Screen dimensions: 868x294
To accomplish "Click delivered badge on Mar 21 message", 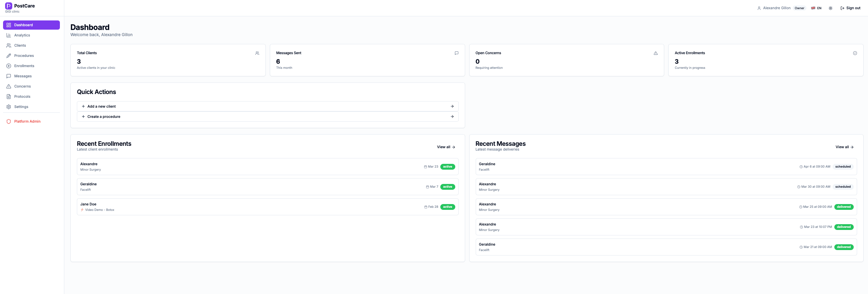I will 844,247.
